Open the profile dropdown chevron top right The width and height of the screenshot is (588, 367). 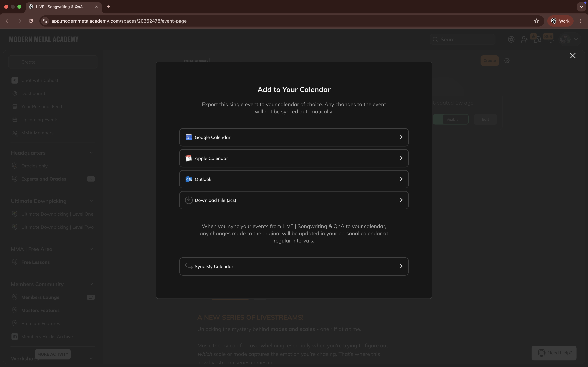click(x=576, y=39)
